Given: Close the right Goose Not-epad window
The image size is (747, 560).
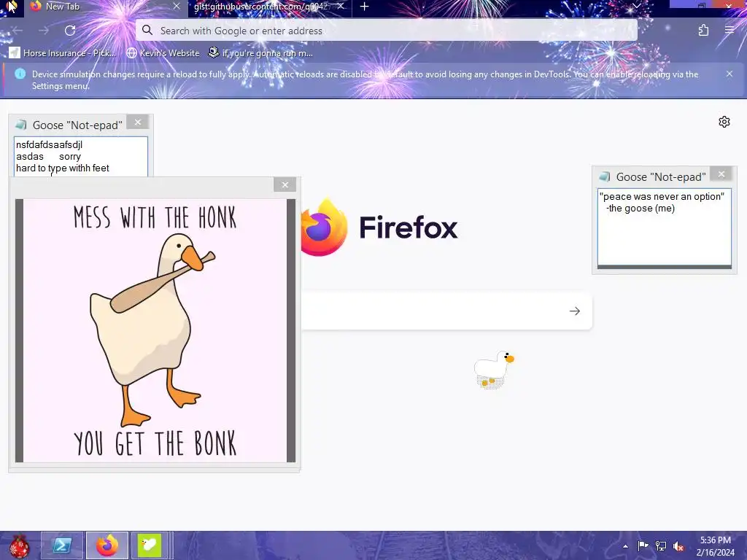Looking at the screenshot, I should pyautogui.click(x=721, y=174).
